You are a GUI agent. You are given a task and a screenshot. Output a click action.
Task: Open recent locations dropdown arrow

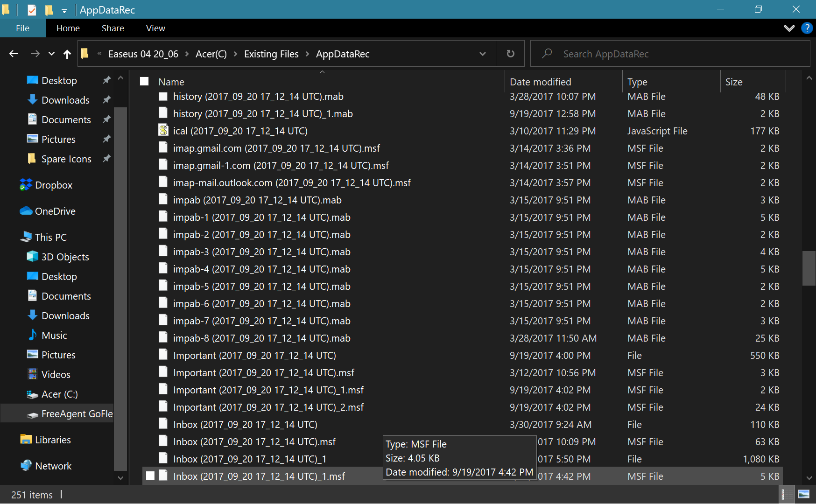[51, 54]
